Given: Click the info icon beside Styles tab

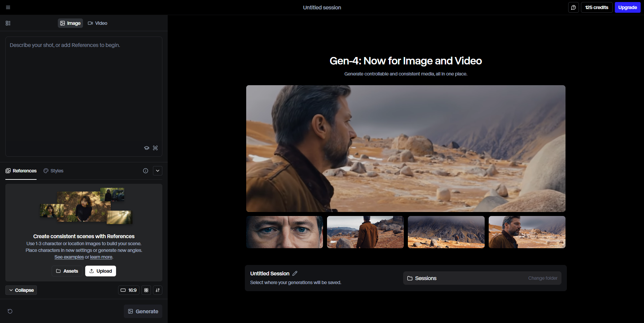Looking at the screenshot, I should point(146,171).
